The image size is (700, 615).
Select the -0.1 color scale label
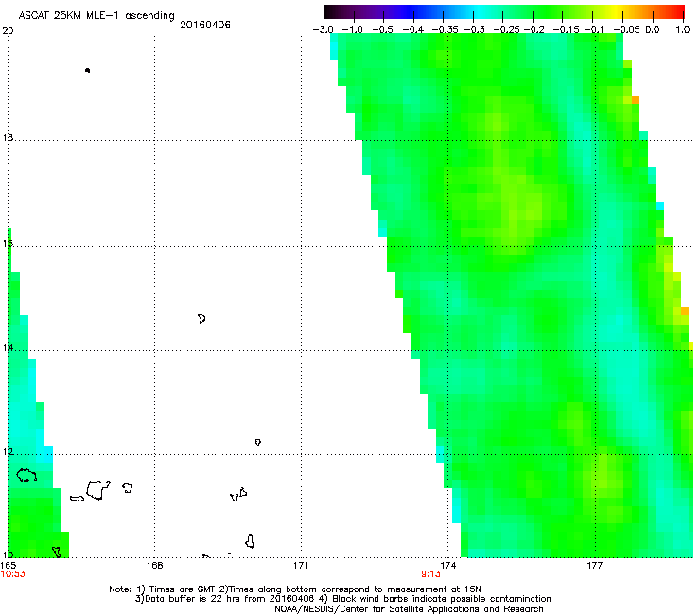[594, 30]
